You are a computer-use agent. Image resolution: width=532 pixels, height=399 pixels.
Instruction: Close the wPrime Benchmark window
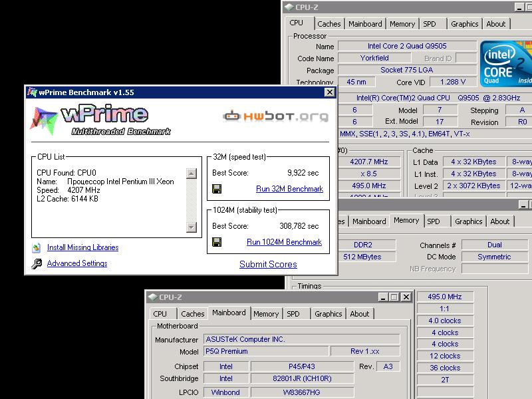pyautogui.click(x=329, y=92)
